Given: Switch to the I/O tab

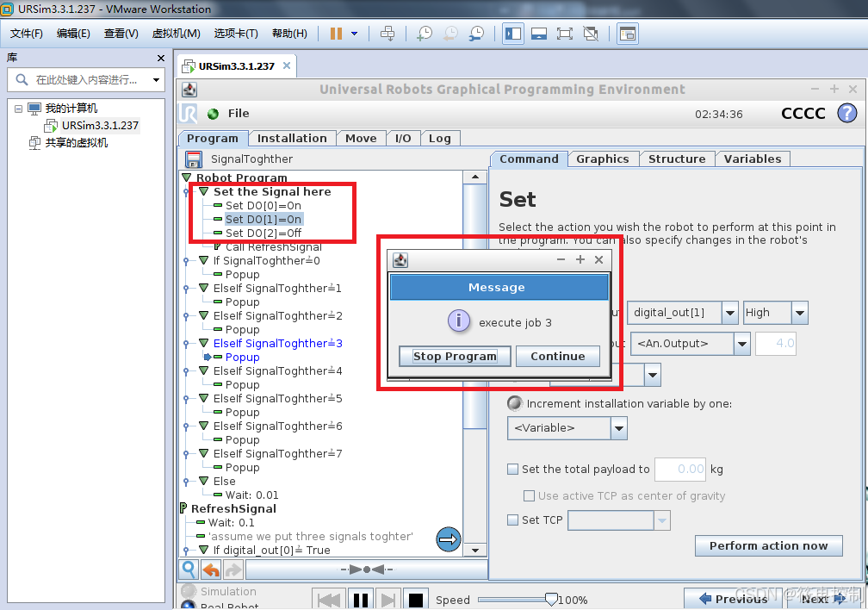Looking at the screenshot, I should [x=403, y=139].
